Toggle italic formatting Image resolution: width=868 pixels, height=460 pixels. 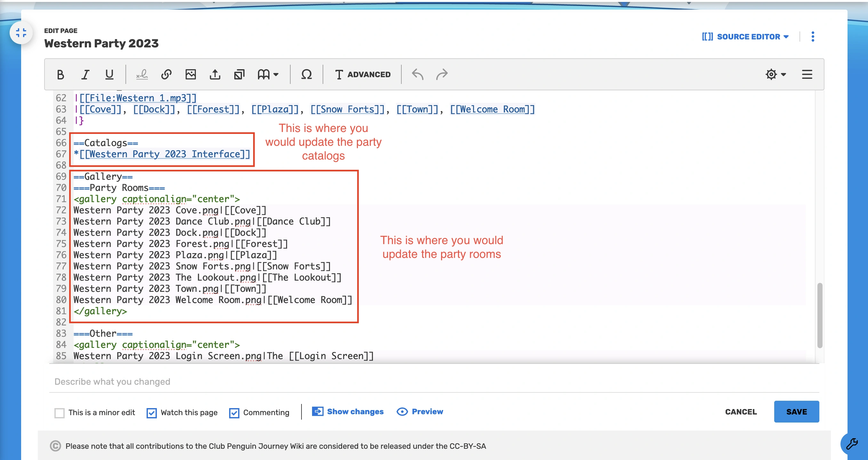(85, 75)
